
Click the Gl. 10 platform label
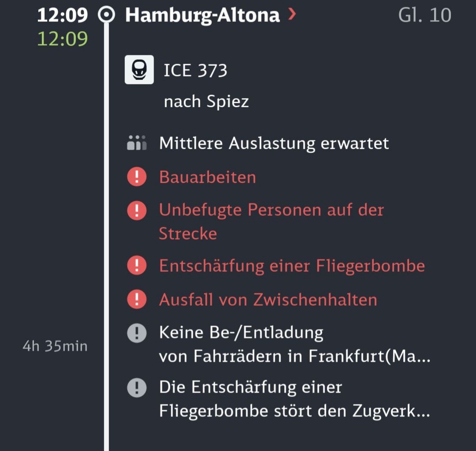click(x=424, y=15)
